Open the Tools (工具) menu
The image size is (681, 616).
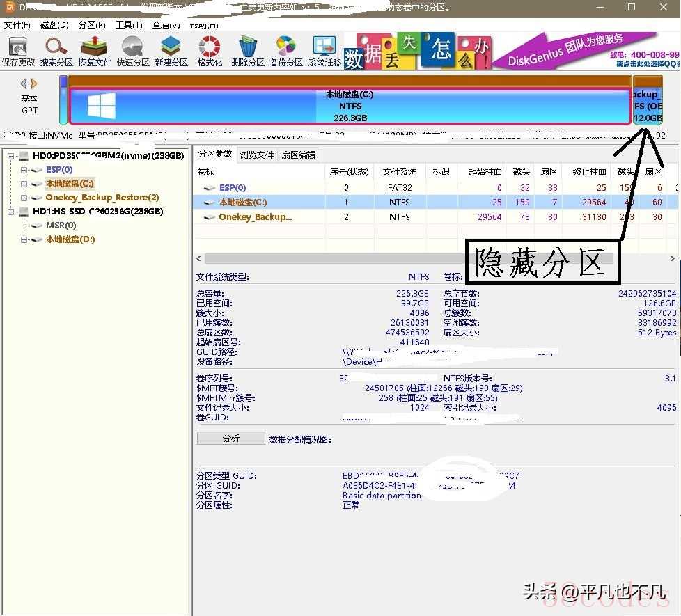129,25
